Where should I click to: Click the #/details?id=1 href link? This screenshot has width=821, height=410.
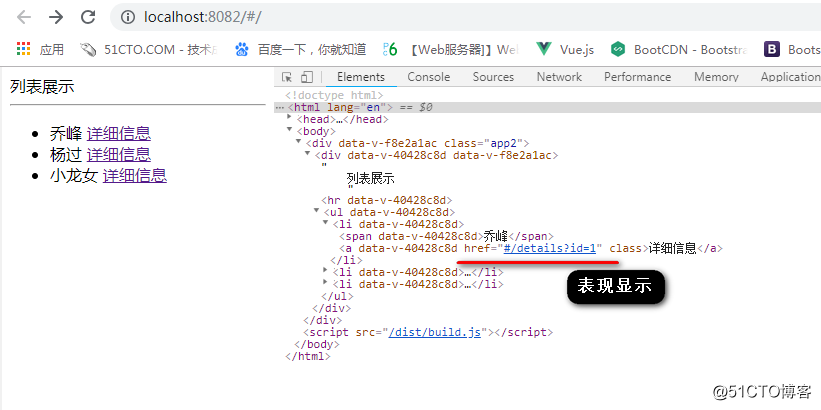point(550,248)
